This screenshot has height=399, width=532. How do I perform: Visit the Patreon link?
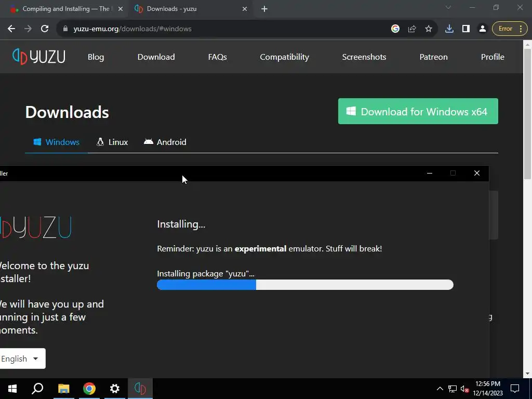point(434,57)
